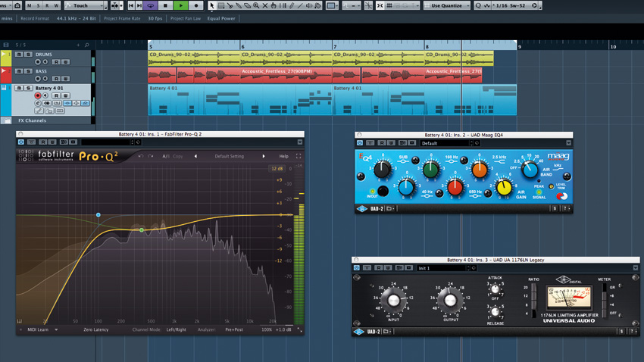
Task: Click the UAD logo in the 1176LN footer
Action: tap(358, 332)
